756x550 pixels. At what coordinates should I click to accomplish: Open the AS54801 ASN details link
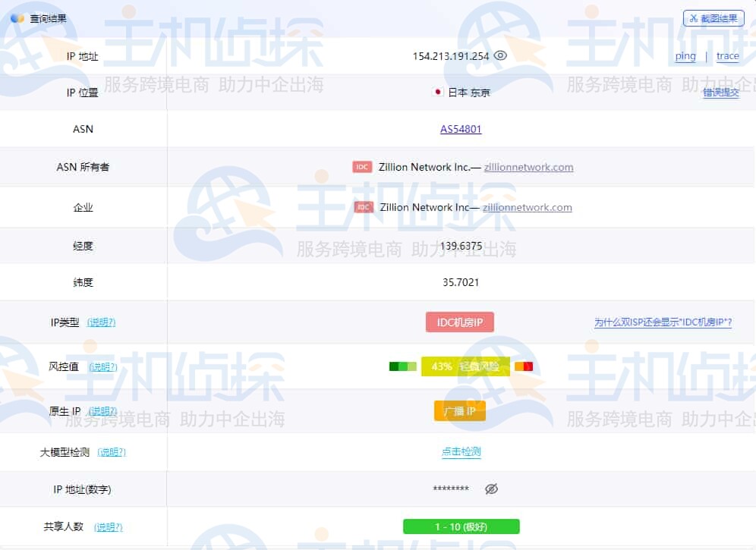click(460, 129)
